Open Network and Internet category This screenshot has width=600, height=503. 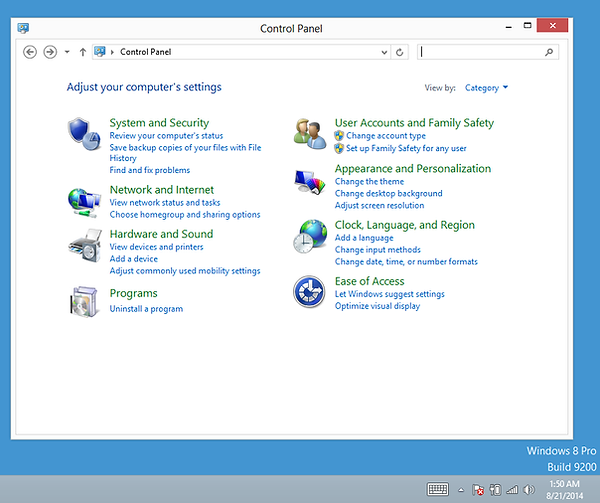click(161, 190)
